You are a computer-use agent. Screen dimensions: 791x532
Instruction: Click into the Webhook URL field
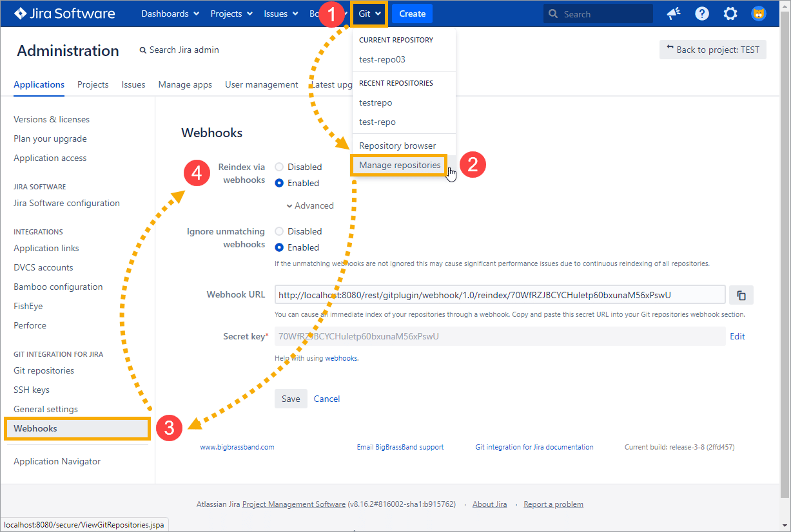click(500, 295)
